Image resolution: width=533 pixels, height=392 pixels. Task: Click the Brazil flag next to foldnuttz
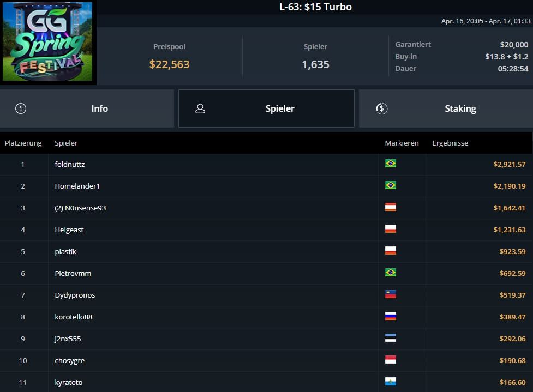(391, 164)
